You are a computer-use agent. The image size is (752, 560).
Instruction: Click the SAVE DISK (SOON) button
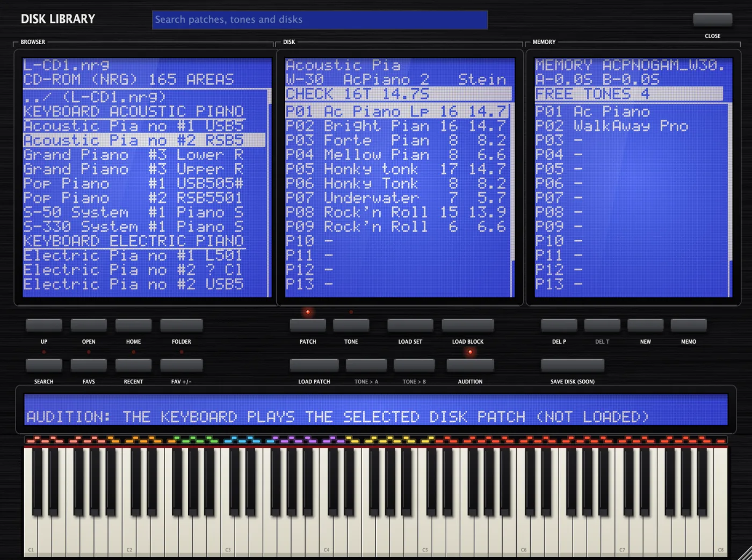[x=573, y=365]
